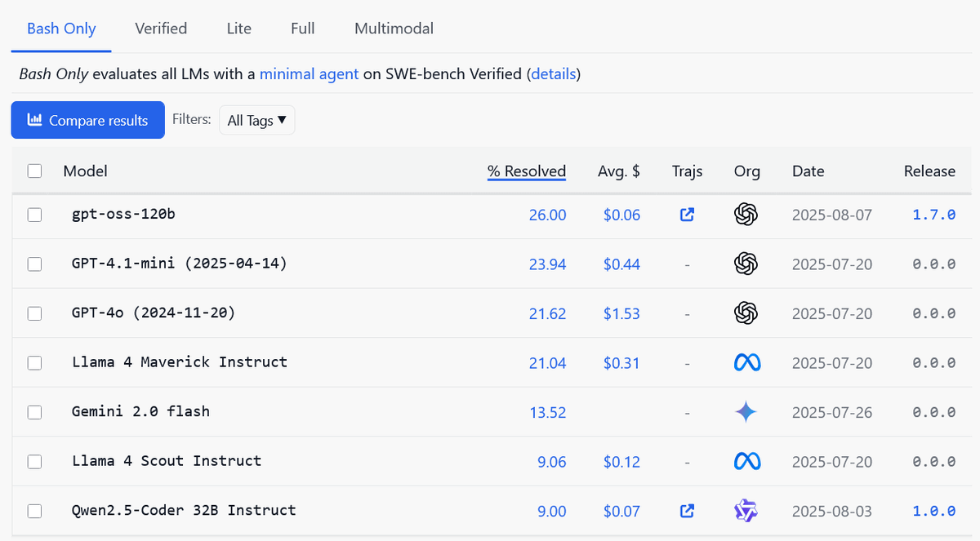
Task: Click Meta logo in Llama 4 Scout row
Action: 746,461
